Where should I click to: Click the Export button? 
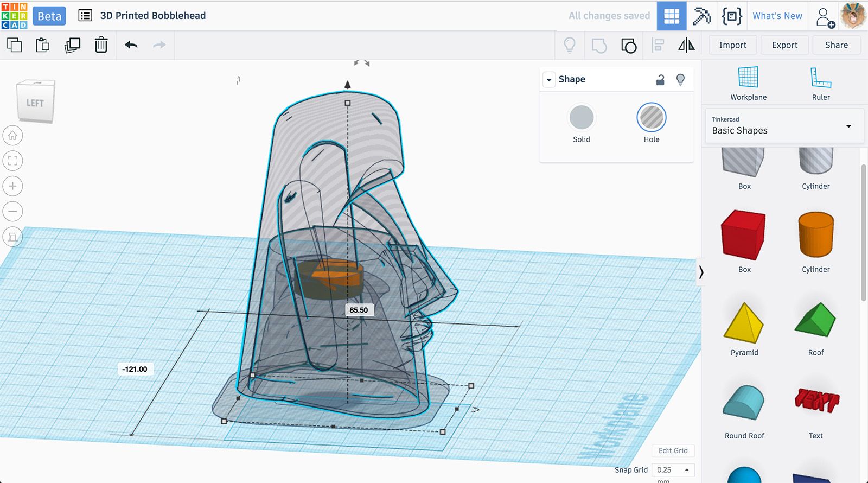(784, 45)
